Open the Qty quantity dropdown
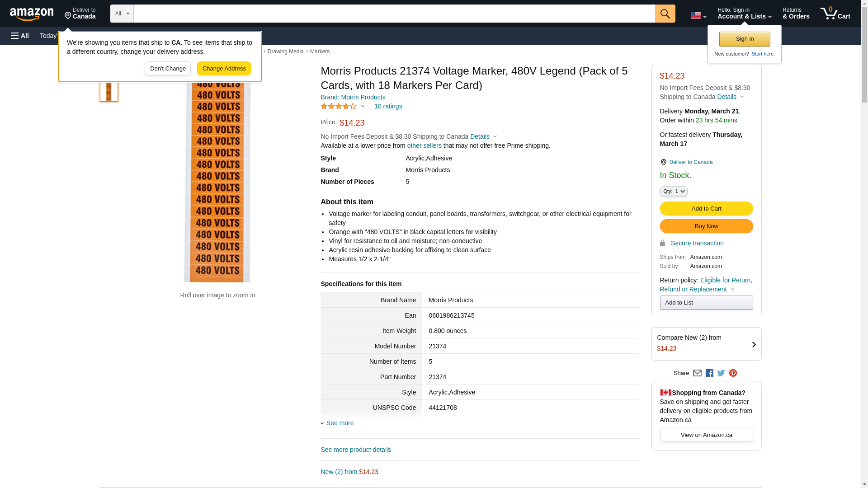This screenshot has width=868, height=488. 674,191
